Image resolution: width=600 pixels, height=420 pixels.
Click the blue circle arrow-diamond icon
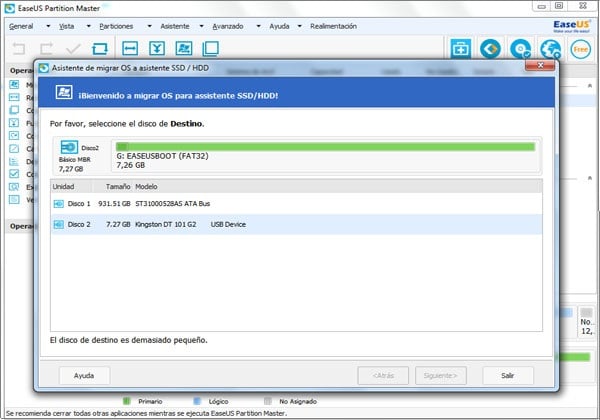tap(490, 49)
